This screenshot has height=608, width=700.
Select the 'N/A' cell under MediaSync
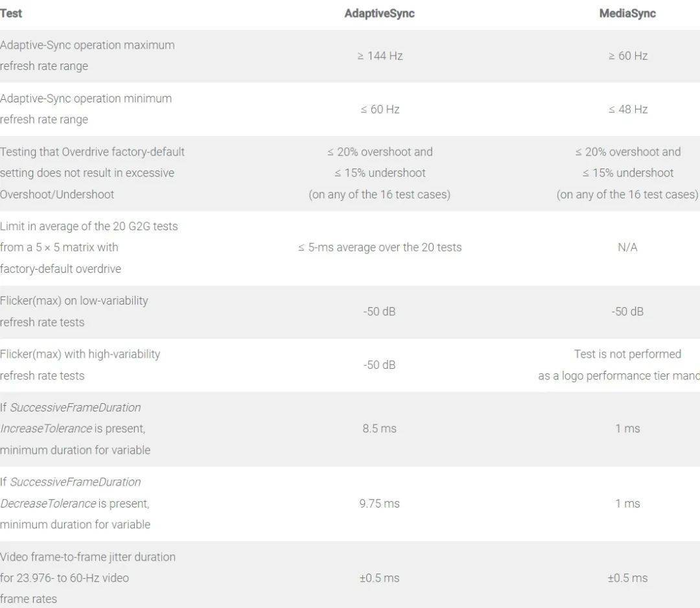pos(627,247)
